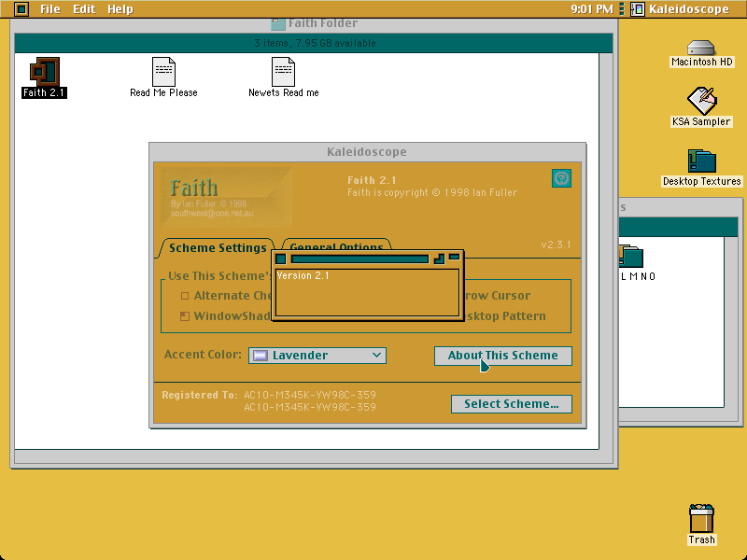Click the 9:01 PM menu bar clock
Image resolution: width=747 pixels, height=560 pixels.
[592, 9]
